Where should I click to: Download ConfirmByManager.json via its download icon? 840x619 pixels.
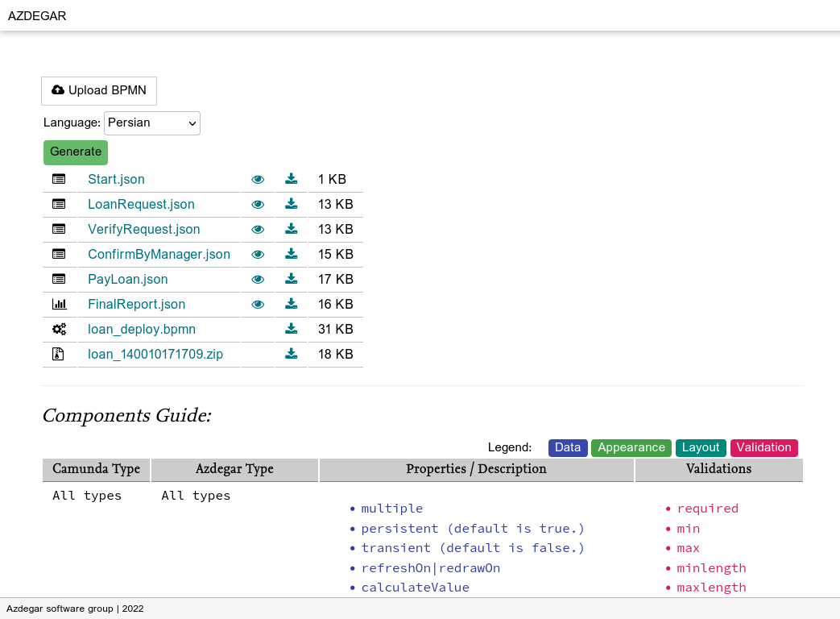point(291,254)
